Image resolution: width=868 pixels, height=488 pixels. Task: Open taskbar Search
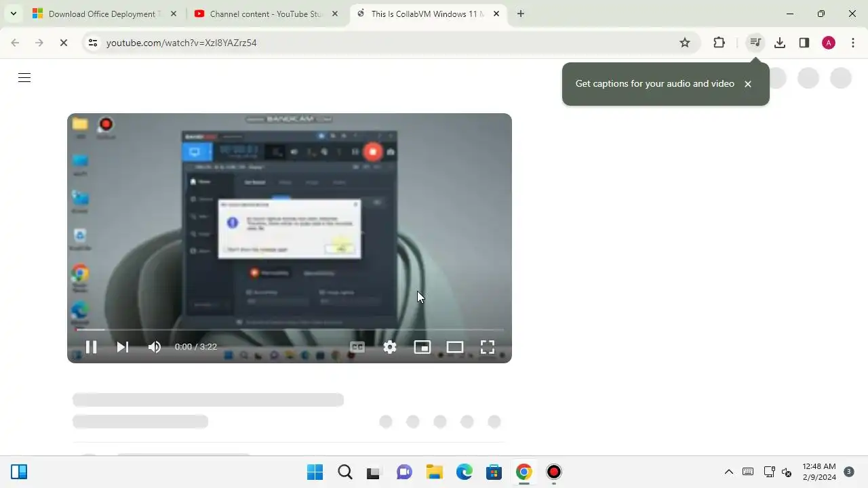pyautogui.click(x=344, y=472)
